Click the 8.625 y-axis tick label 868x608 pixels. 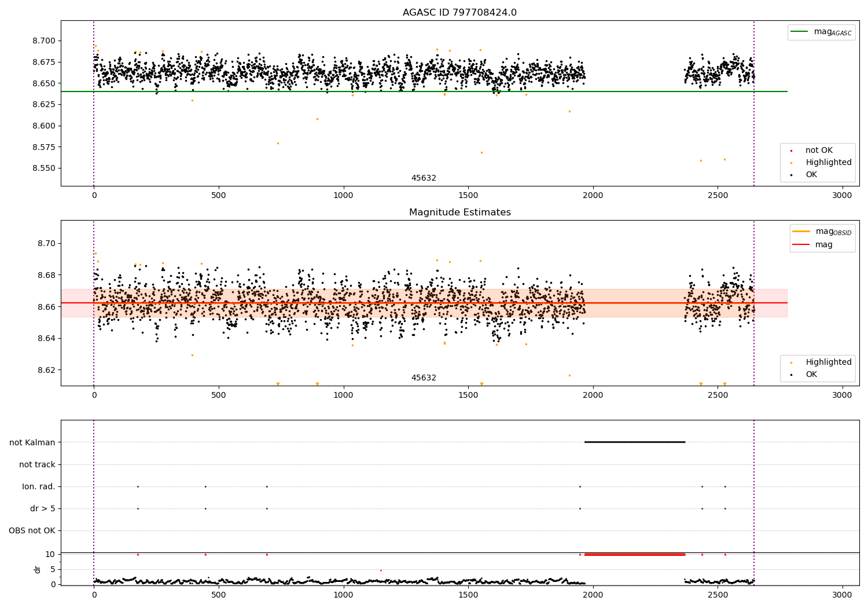click(44, 105)
